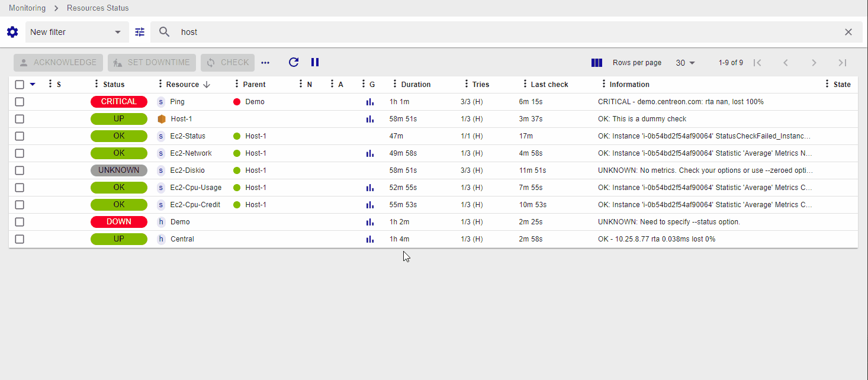Open the filter options sliders icon
The height and width of the screenshot is (380, 868).
click(x=140, y=32)
